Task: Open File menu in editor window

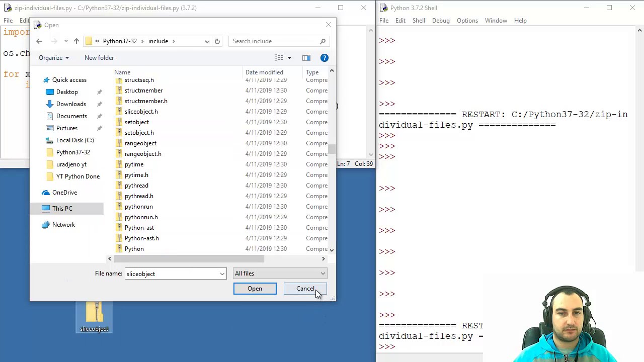Action: [x=8, y=21]
